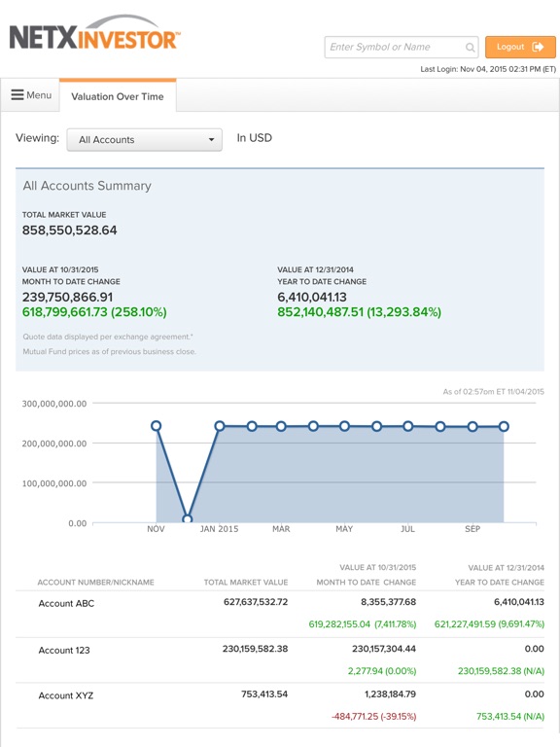Image resolution: width=560 pixels, height=747 pixels.
Task: Open Account ABC row
Action: pos(280,614)
